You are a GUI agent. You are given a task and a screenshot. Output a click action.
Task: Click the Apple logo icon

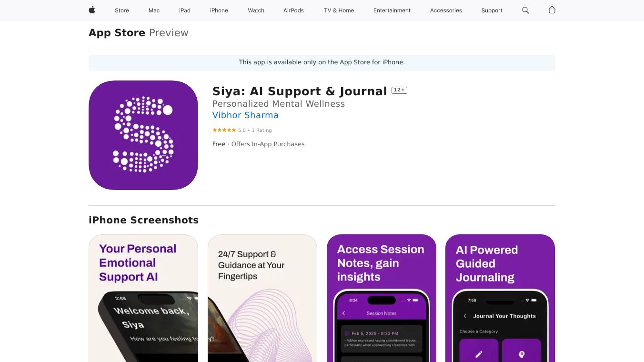[92, 10]
